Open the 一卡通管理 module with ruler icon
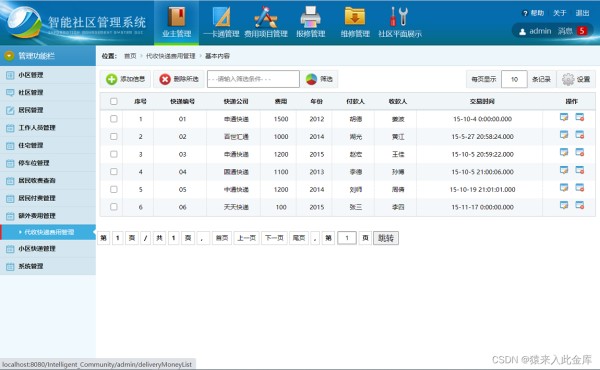Screen dimensions: 600x370 (x=221, y=23)
